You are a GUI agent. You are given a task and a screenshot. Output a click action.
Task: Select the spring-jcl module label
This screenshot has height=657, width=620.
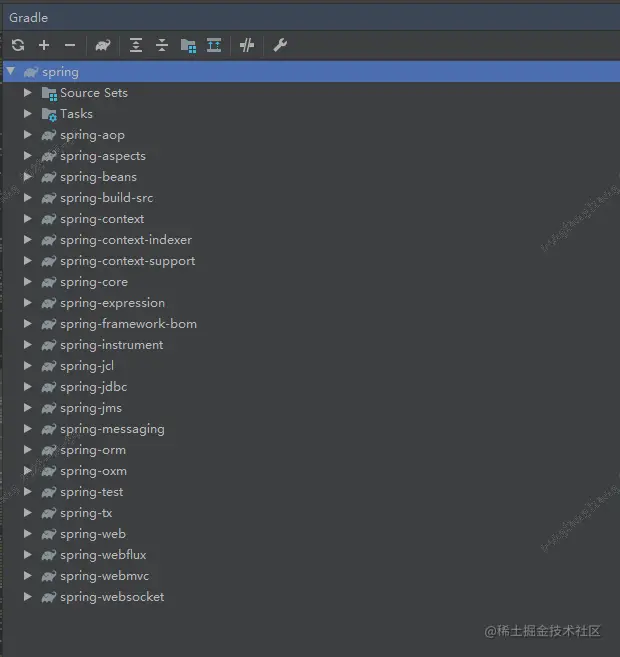click(87, 366)
